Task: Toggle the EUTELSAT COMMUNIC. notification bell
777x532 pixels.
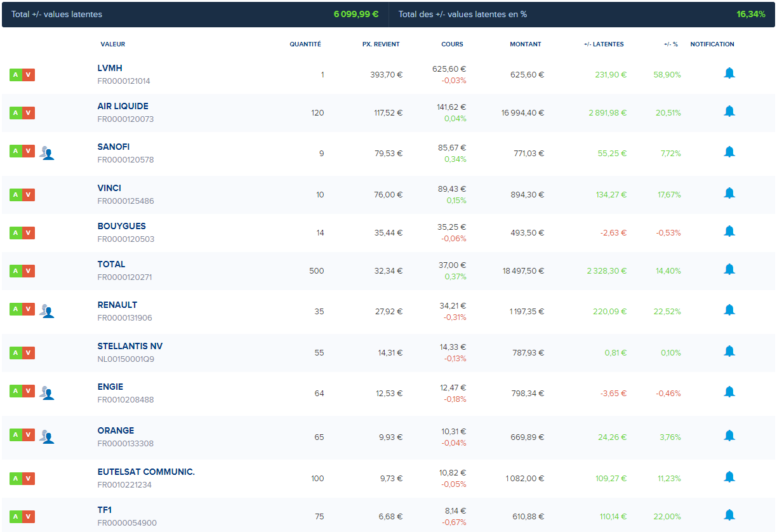Action: click(729, 477)
